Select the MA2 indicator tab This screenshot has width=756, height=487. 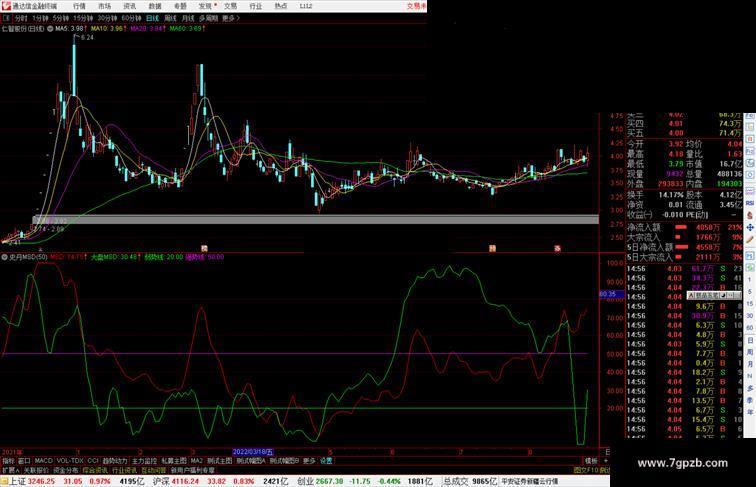(x=197, y=461)
